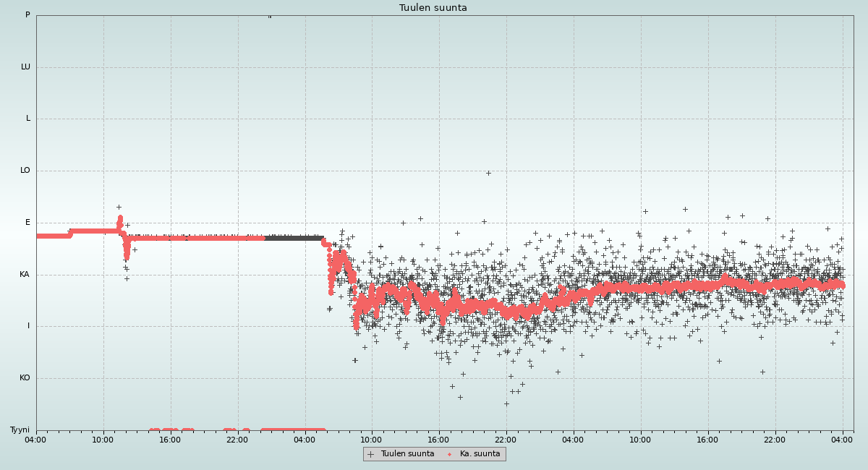The image size is (868, 470).
Task: Click the rightmost 04:00 x-axis label
Action: tap(842, 439)
